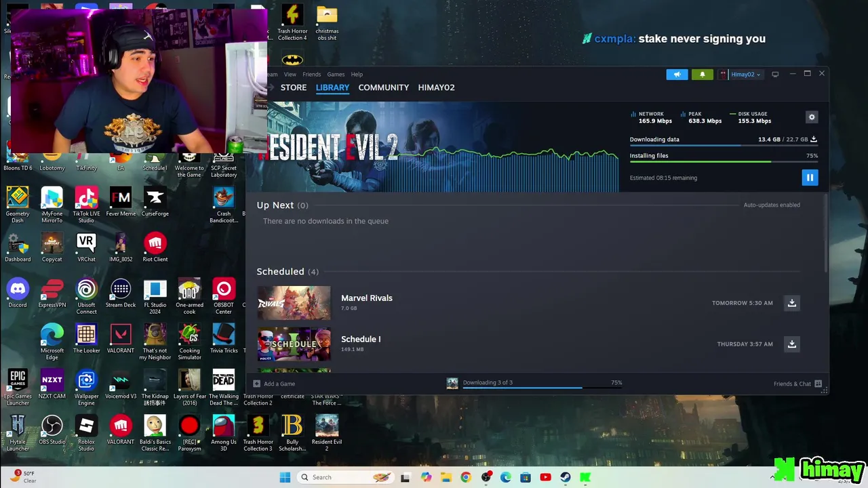868x488 pixels.
Task: Select the CurseForge desktop icon
Action: [155, 202]
